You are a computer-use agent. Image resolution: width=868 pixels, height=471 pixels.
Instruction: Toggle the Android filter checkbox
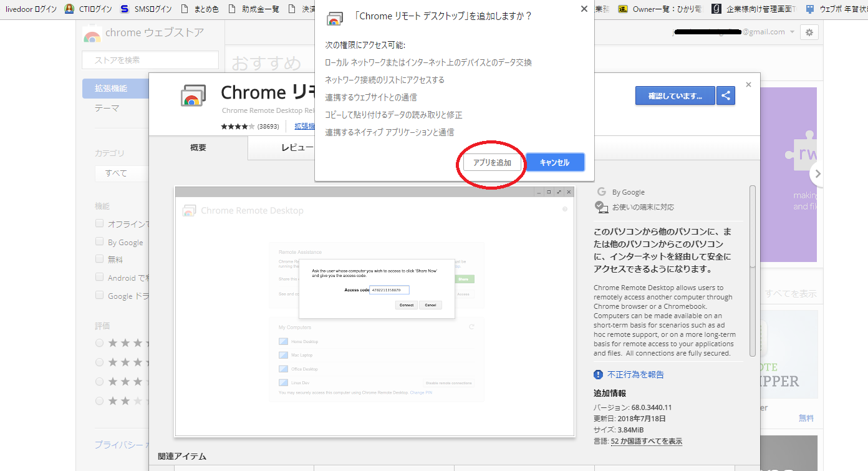tap(99, 277)
